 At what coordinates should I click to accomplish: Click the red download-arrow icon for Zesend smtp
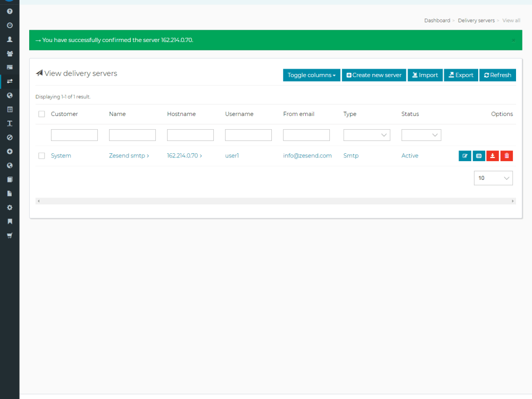(493, 156)
